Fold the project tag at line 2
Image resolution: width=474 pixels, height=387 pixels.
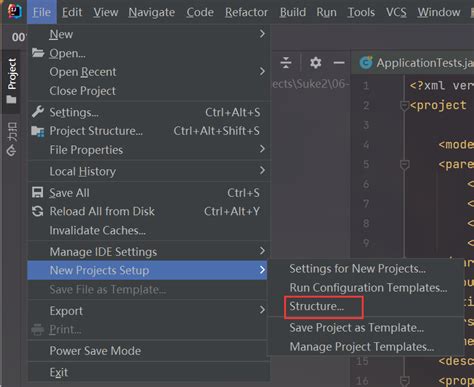(x=404, y=106)
